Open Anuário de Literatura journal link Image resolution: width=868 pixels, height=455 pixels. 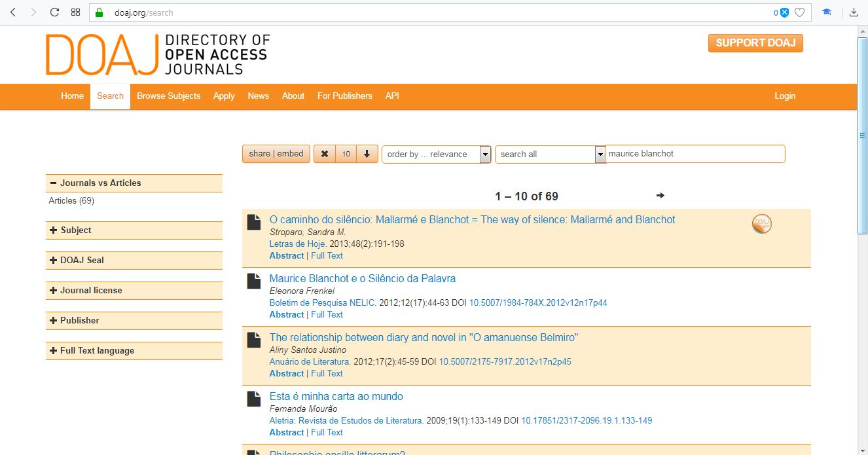(x=310, y=361)
